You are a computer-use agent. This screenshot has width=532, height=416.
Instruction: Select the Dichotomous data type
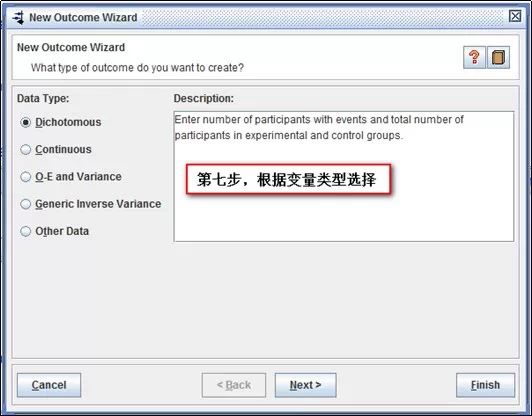coord(25,122)
